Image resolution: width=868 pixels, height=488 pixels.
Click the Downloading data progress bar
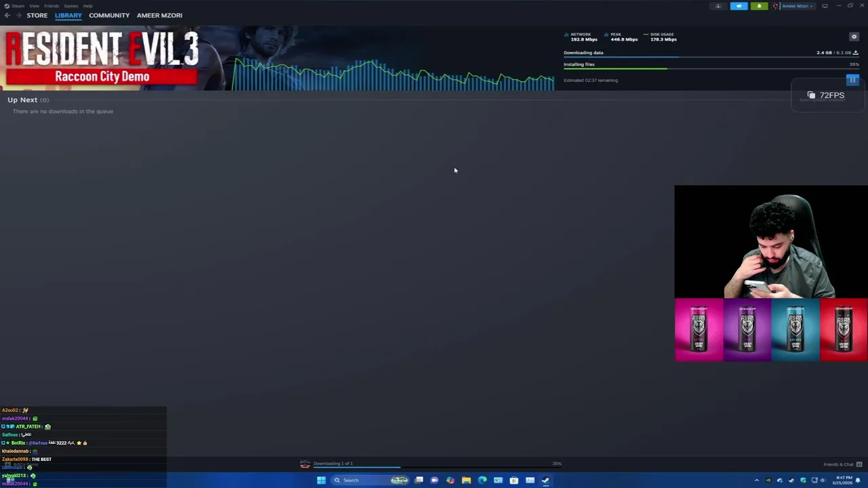(711, 57)
